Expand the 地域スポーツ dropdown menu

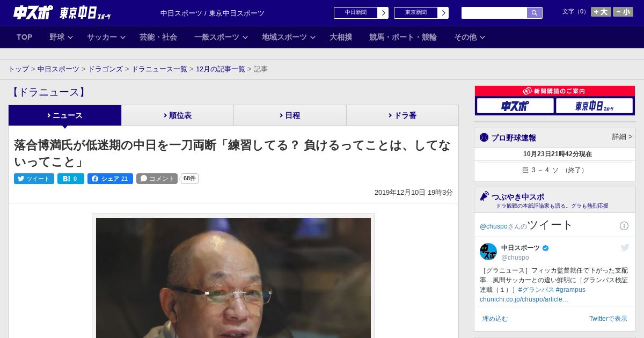tap(289, 37)
